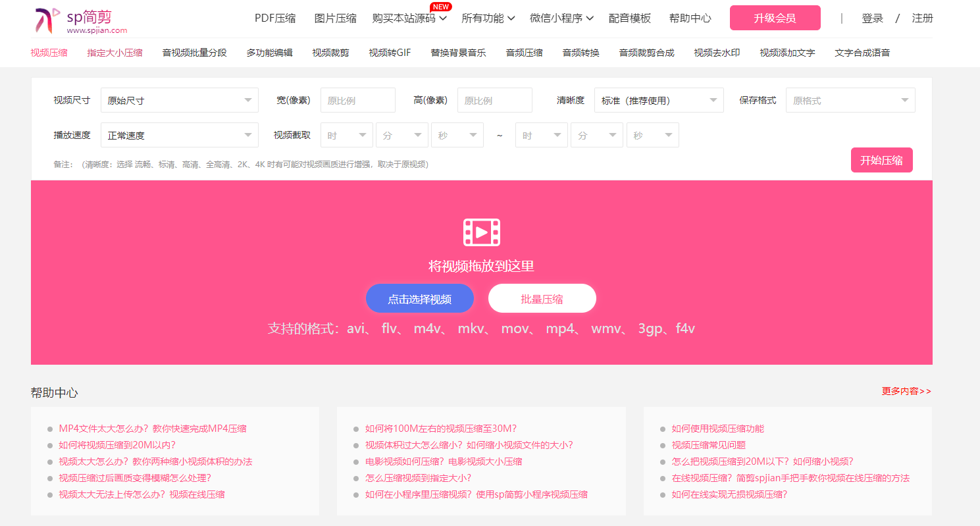The height and width of the screenshot is (526, 980).
Task: Click the video player icon in the drop zone
Action: [482, 232]
